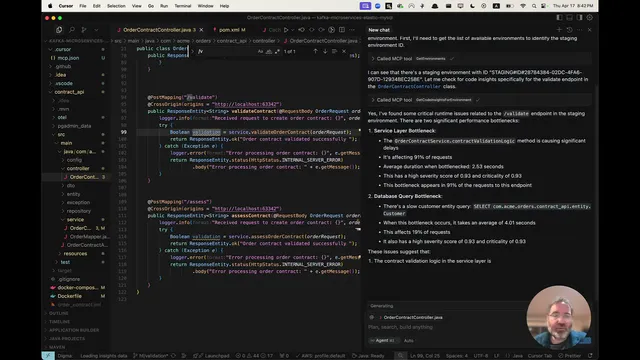Open the Search view icon
The image size is (640, 360).
pos(72,30)
